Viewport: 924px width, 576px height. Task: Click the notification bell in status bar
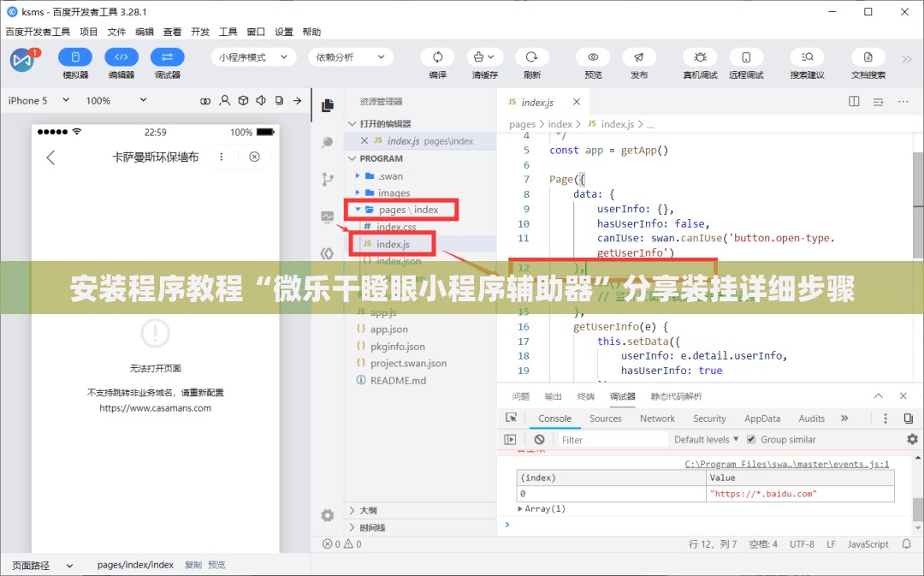907,544
